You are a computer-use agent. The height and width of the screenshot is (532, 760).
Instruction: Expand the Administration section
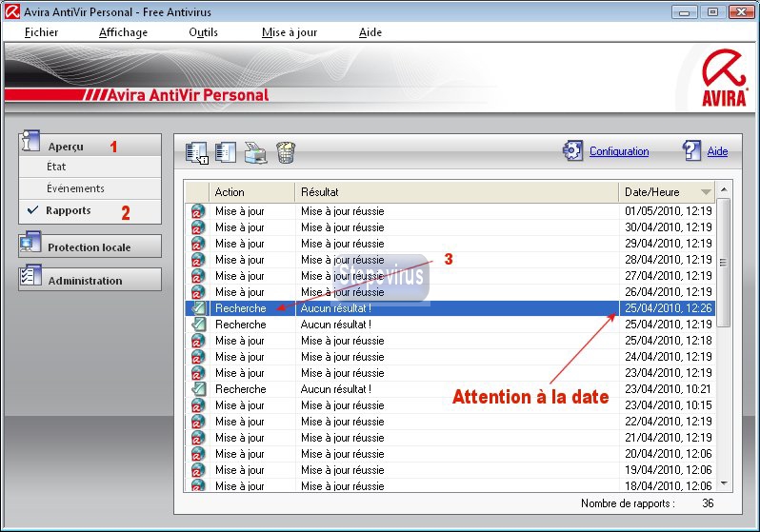[90, 280]
